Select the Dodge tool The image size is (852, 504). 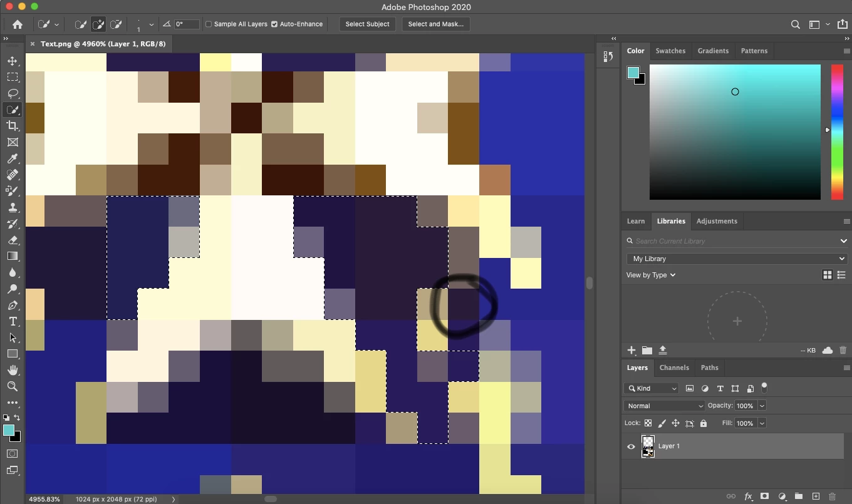(12, 289)
